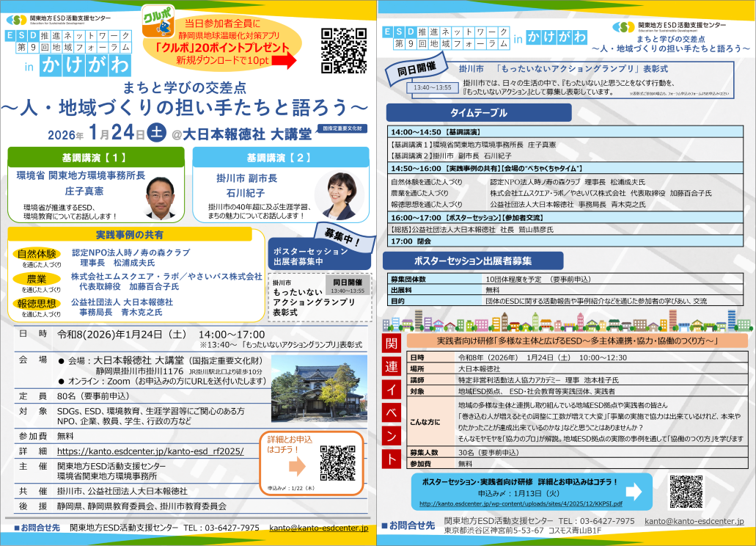This screenshot has height=546, width=756.
Task: Click the yellow 自然体験 label
Action: pyautogui.click(x=37, y=254)
